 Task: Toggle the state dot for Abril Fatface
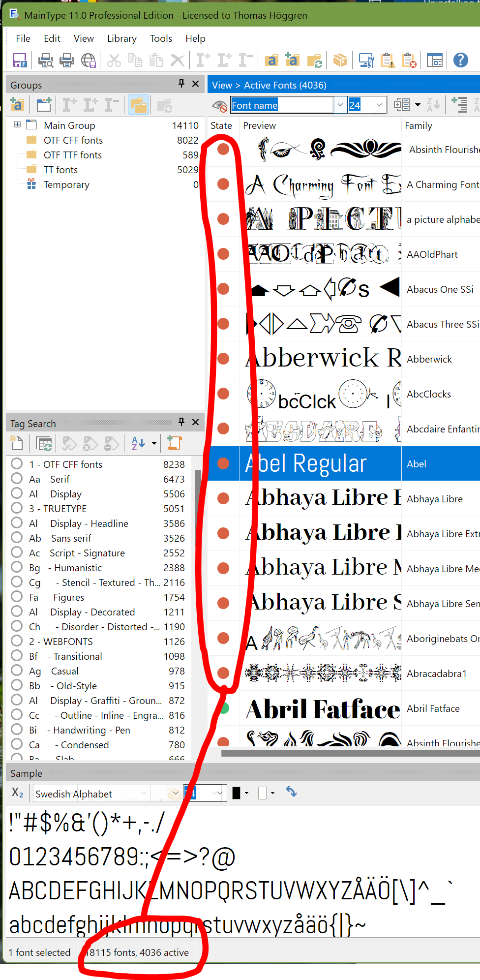click(223, 708)
